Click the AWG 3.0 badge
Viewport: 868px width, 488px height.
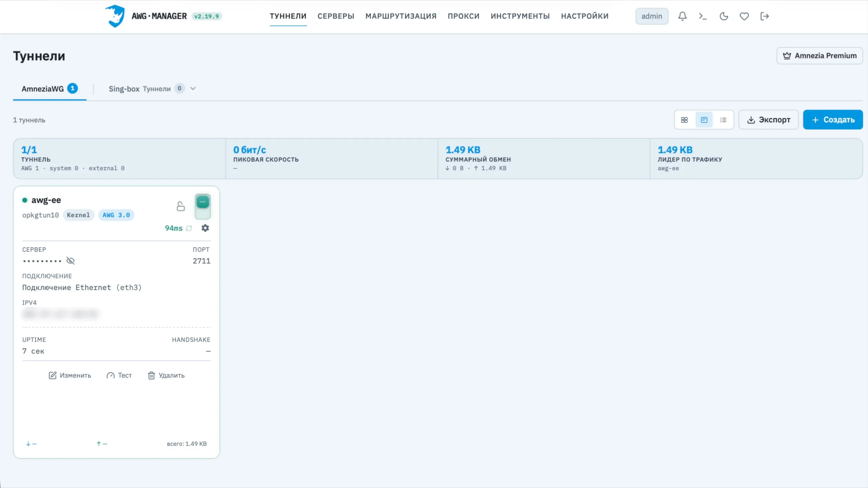point(116,215)
